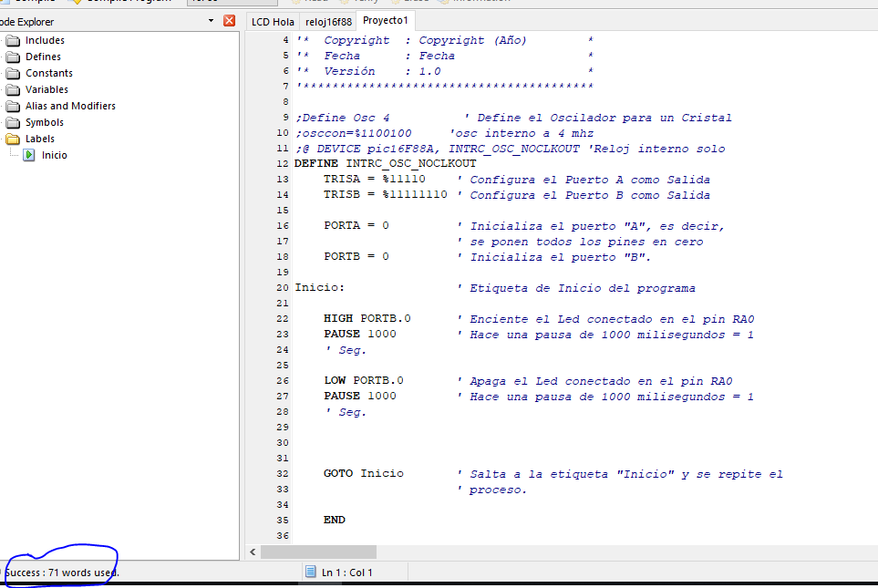Select the Variables folder in Code Explorer
Screen dimensions: 878x588
[x=46, y=89]
